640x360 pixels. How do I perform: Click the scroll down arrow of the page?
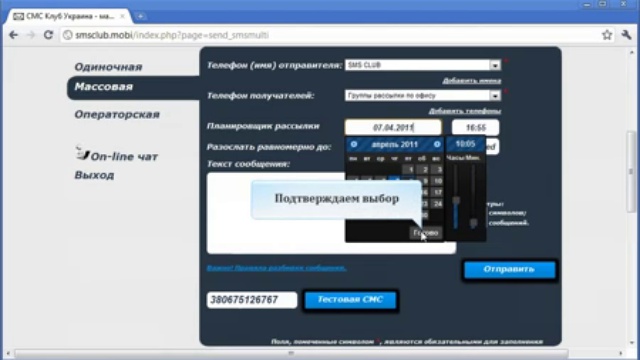point(632,343)
